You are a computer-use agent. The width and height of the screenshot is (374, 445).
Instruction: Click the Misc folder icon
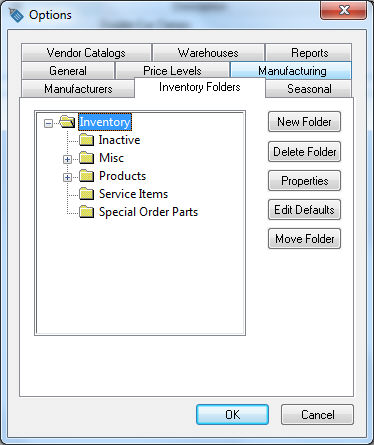[x=87, y=158]
